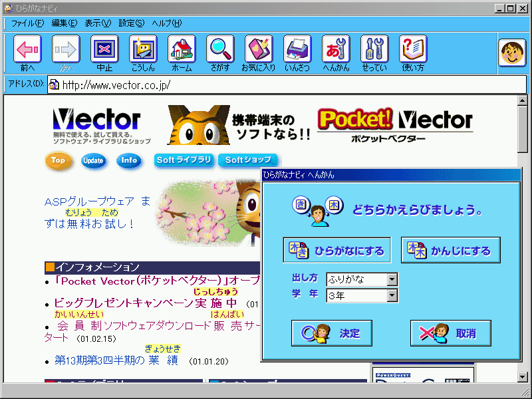Viewport: 532px width, 399px height.
Task: Open 第13期第3四半期の業績 link
Action: tap(116, 360)
